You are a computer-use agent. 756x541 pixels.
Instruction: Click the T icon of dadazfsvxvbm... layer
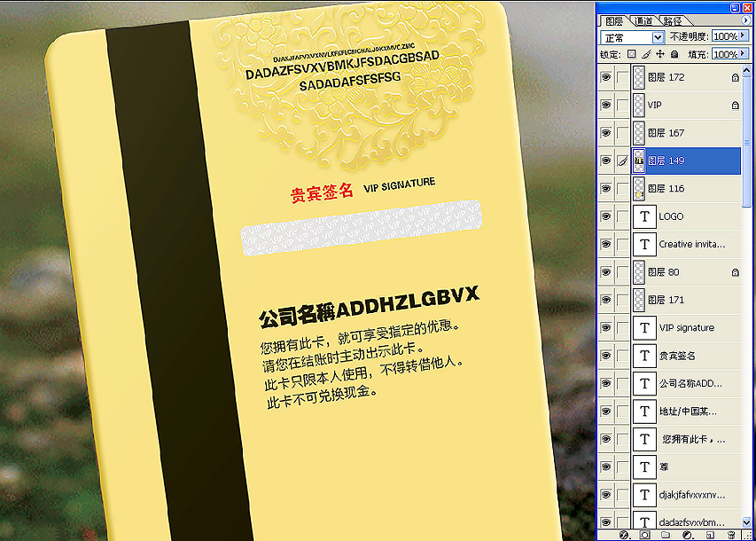click(644, 521)
